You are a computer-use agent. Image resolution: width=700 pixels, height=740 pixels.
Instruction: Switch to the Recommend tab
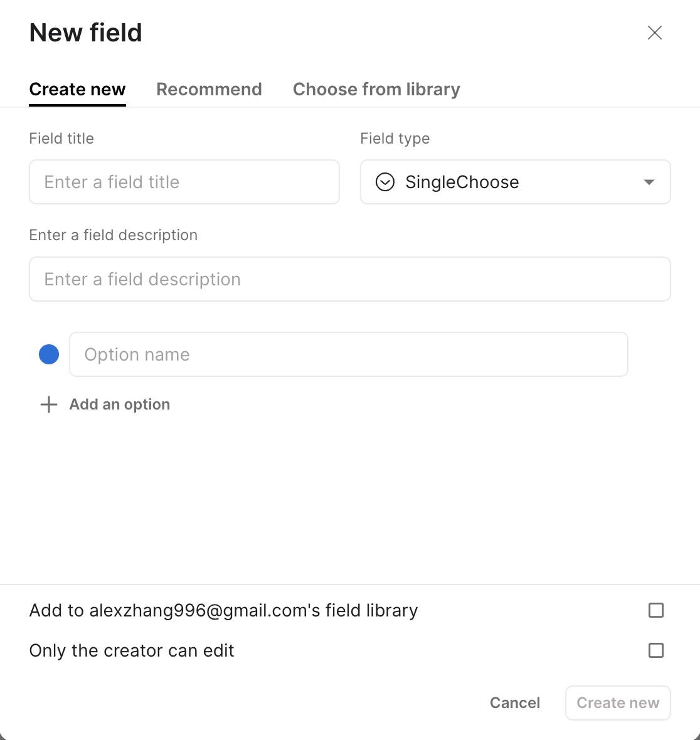tap(209, 89)
